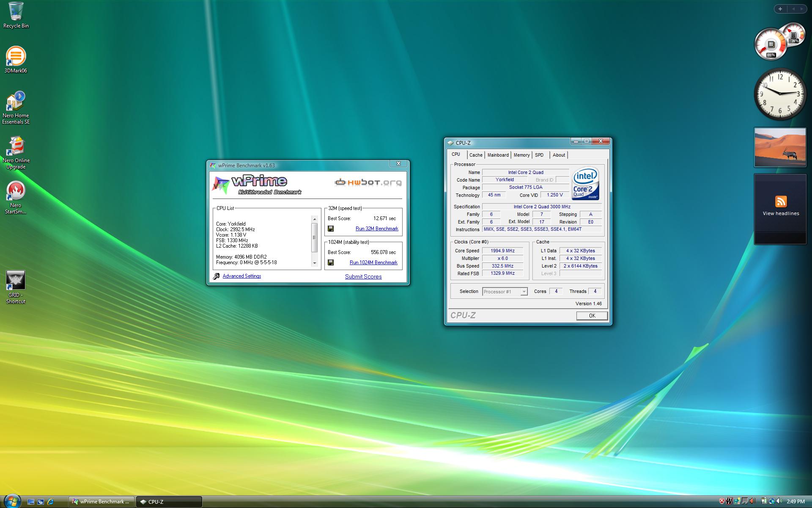Viewport: 812px width, 508px height.
Task: Click the 556.078 sec best score
Action: point(383,252)
